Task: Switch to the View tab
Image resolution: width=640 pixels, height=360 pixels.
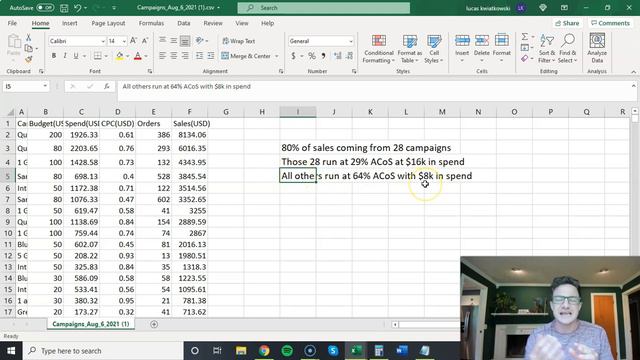Action: click(x=242, y=23)
